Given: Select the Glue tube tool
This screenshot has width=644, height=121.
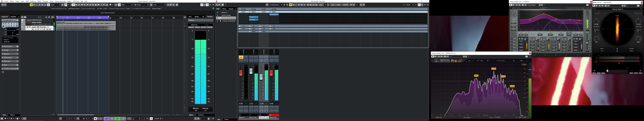Looking at the screenshot, I should 88,5.
